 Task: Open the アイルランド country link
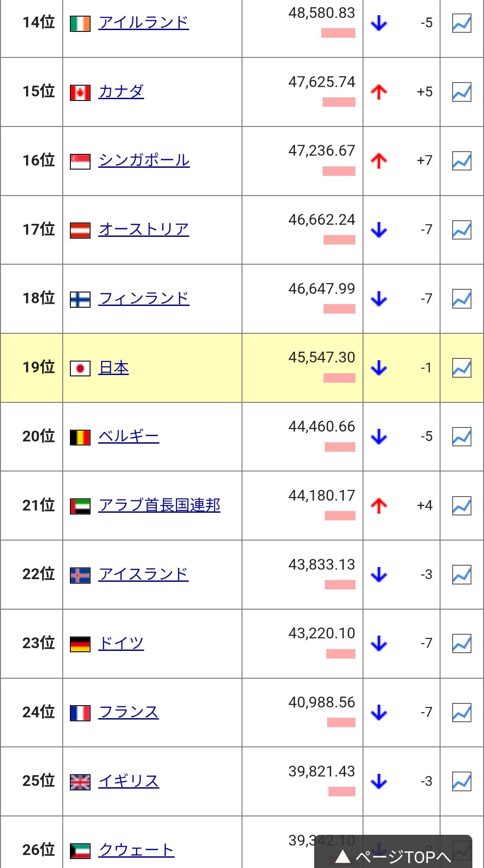[144, 23]
